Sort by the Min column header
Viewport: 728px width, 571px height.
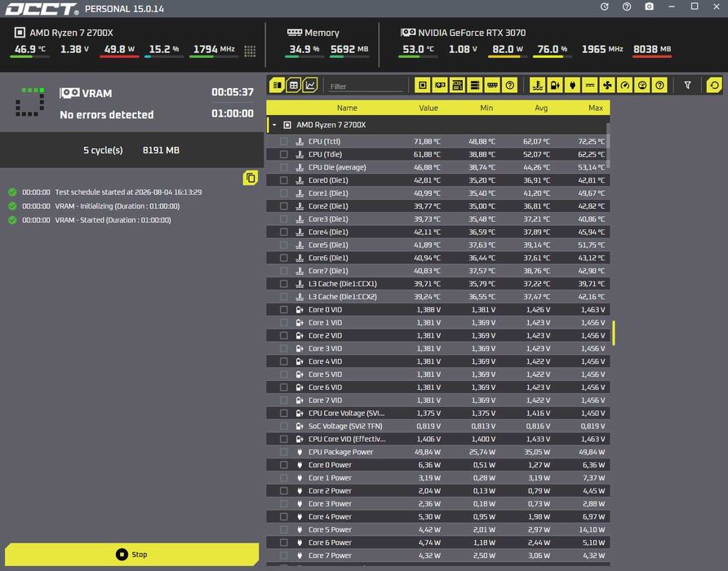486,108
